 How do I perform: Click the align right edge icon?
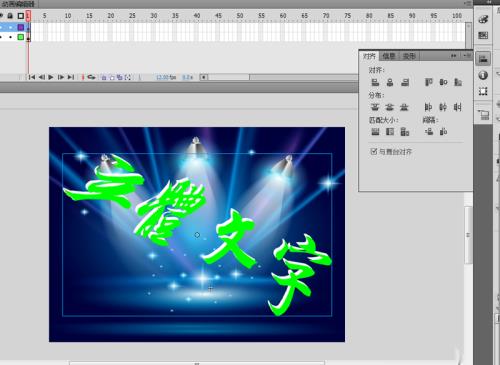[x=405, y=82]
